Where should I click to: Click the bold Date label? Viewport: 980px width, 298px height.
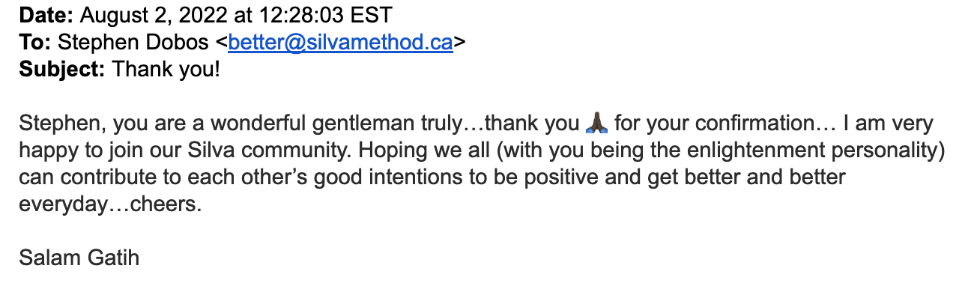(x=46, y=14)
